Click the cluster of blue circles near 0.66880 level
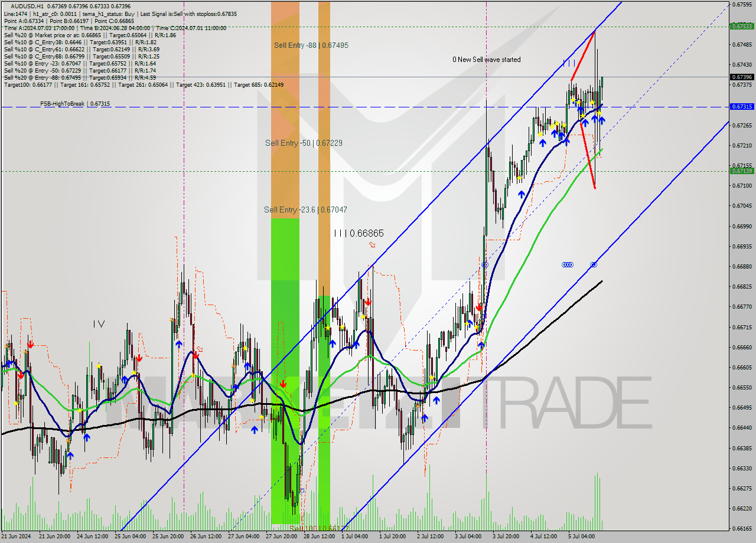This screenshot has width=756, height=543. 568,265
